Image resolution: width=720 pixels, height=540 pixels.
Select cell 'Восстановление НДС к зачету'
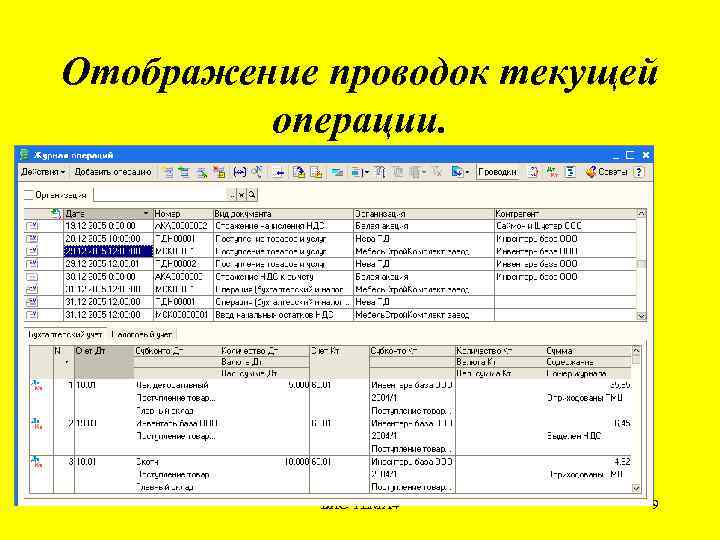click(x=283, y=277)
